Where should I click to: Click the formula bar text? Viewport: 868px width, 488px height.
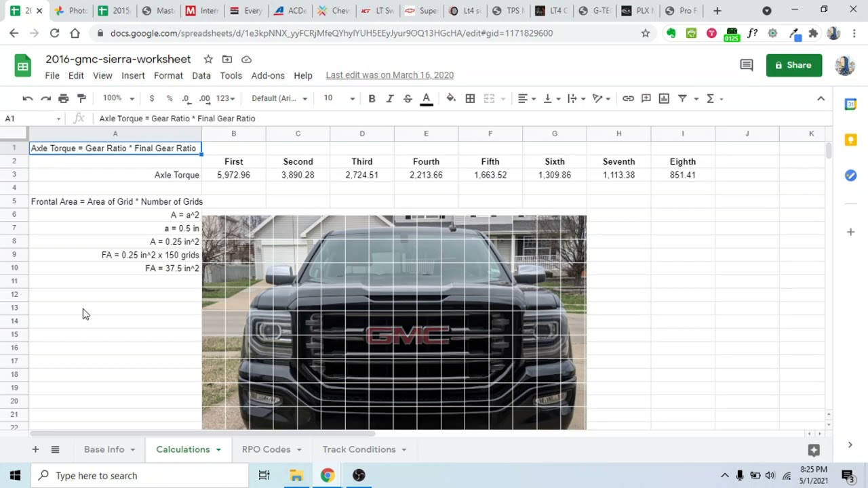[177, 119]
